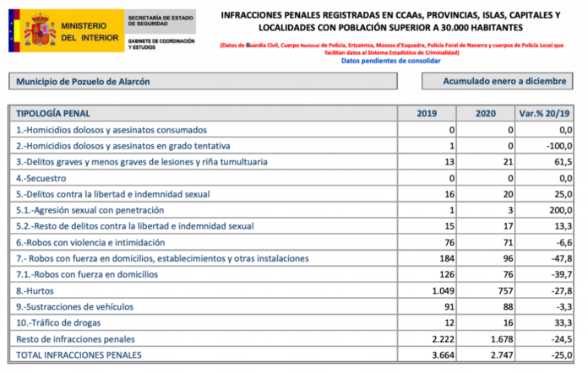Select the Tráfico de drogas row label

(68, 322)
